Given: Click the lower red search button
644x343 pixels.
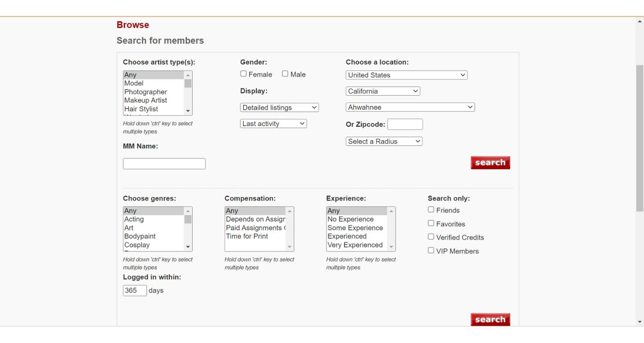Looking at the screenshot, I should (x=490, y=319).
